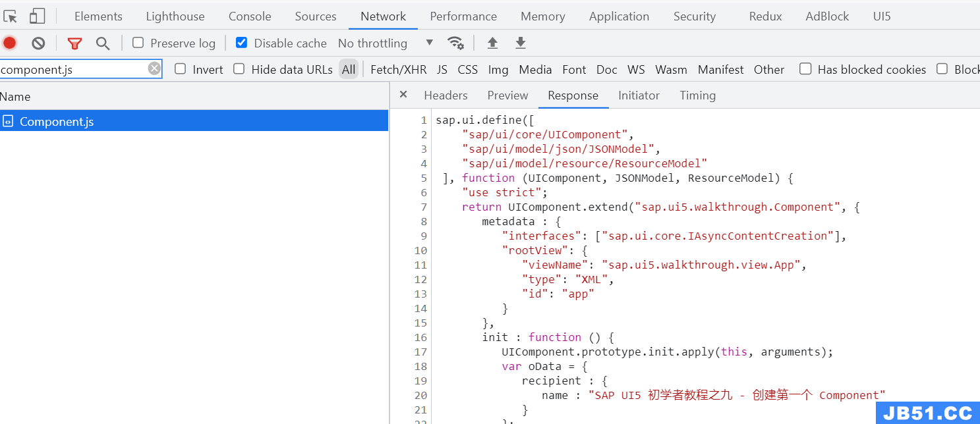Click the export HAR file icon

[x=520, y=43]
